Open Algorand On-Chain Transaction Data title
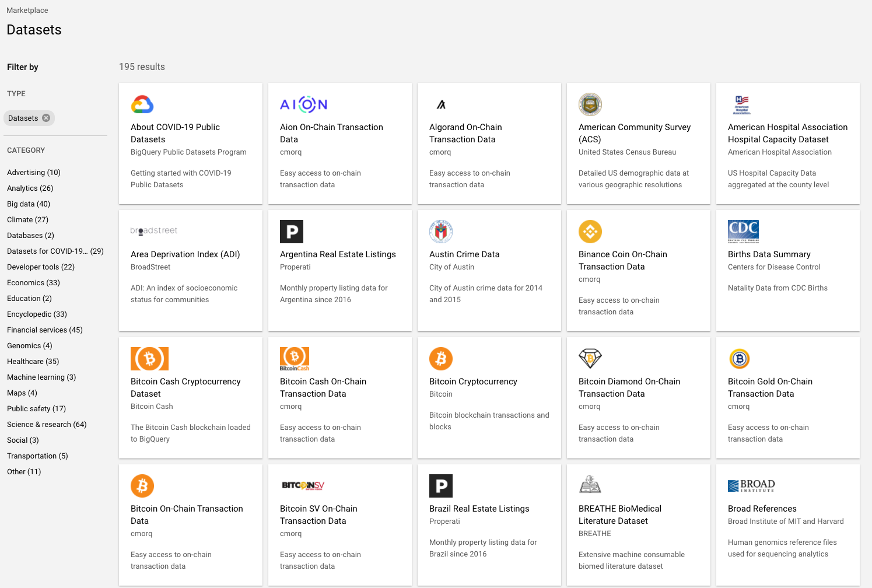The width and height of the screenshot is (872, 588). click(x=465, y=133)
